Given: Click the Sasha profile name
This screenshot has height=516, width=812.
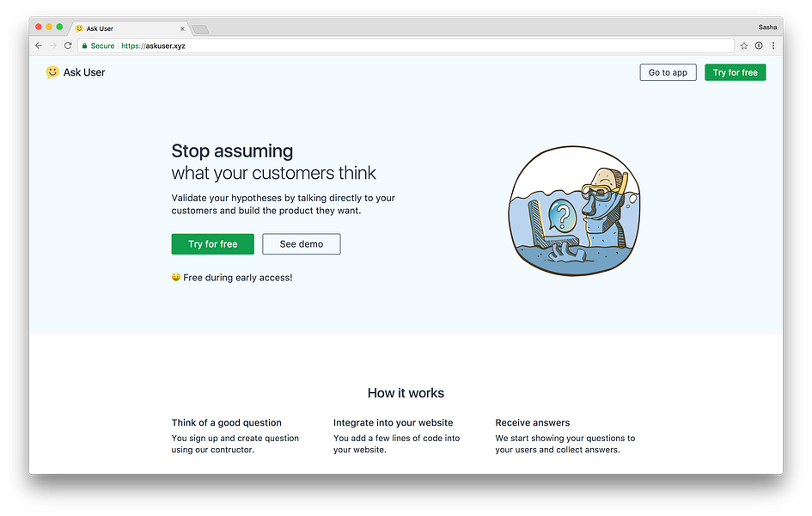Looking at the screenshot, I should (767, 27).
